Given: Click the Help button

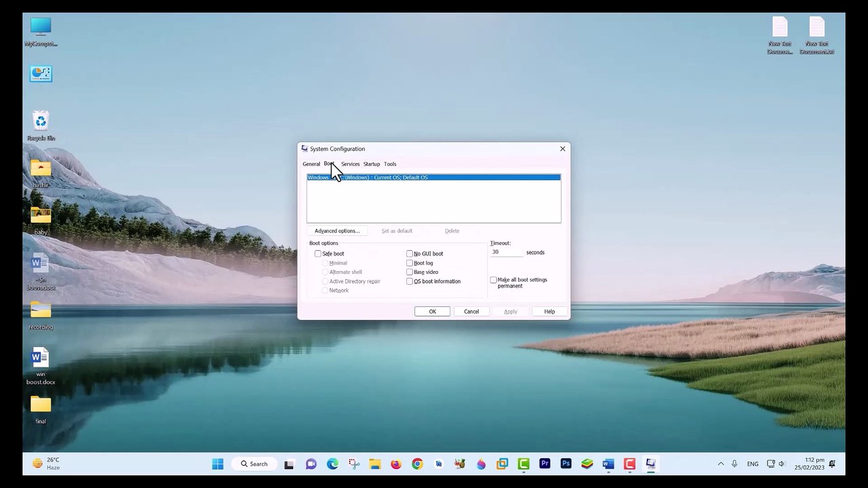Looking at the screenshot, I should tap(549, 312).
